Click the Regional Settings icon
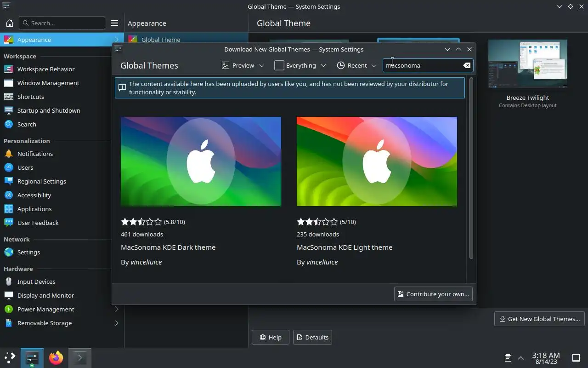 9,181
